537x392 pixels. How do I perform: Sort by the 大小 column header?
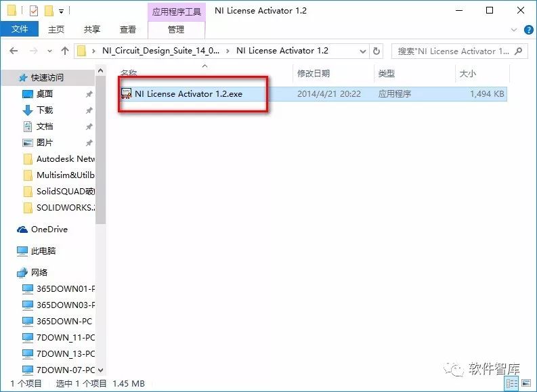tap(467, 73)
